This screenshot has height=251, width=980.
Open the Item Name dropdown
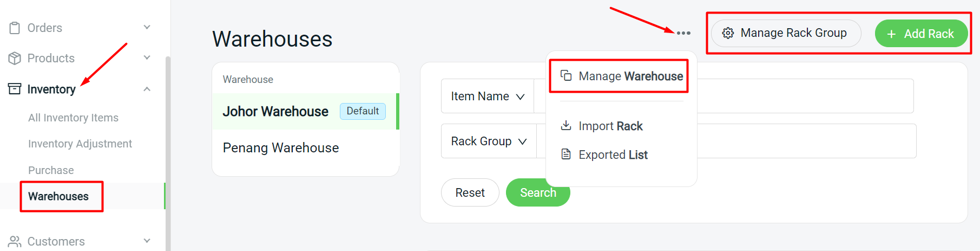click(488, 96)
